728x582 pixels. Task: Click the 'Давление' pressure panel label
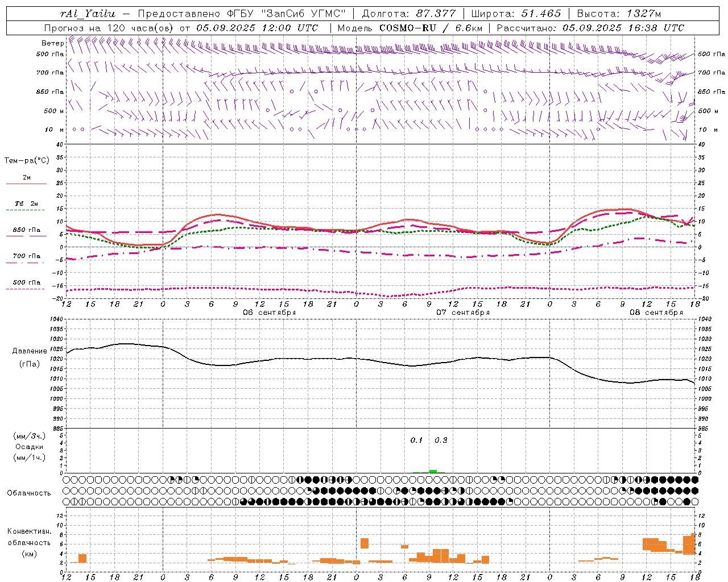30,351
